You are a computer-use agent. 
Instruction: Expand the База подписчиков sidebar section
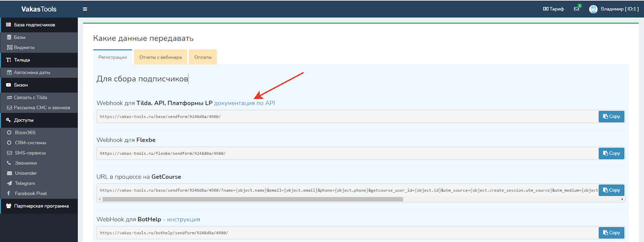[x=35, y=25]
